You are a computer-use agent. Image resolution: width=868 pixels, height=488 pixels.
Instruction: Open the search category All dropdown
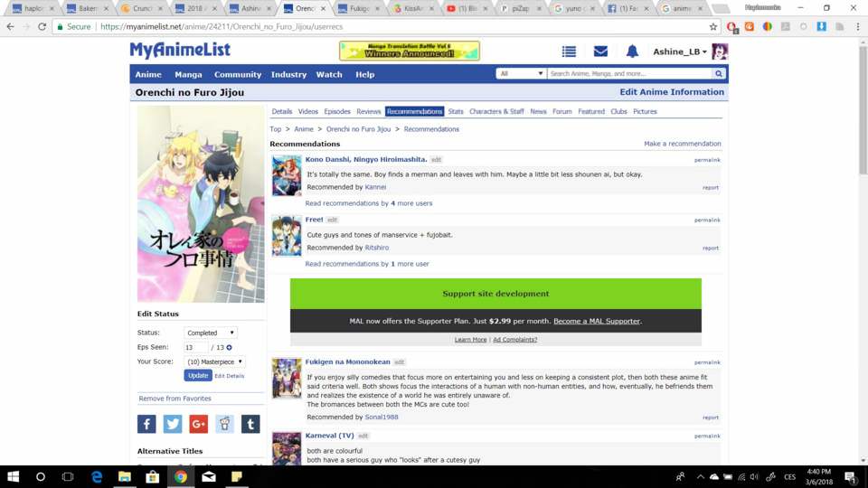point(521,74)
